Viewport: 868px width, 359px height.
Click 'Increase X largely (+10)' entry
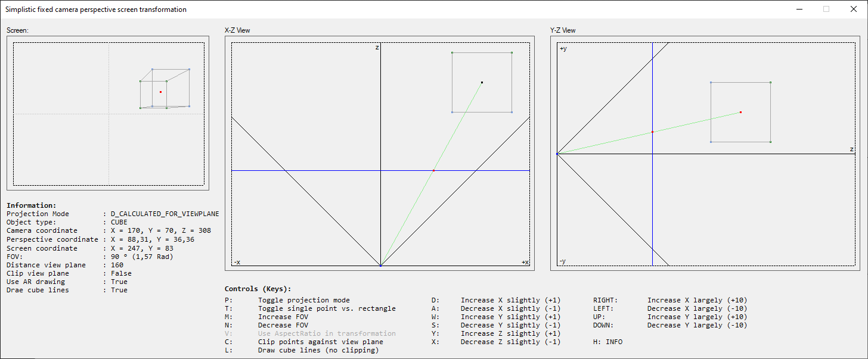[697, 300]
